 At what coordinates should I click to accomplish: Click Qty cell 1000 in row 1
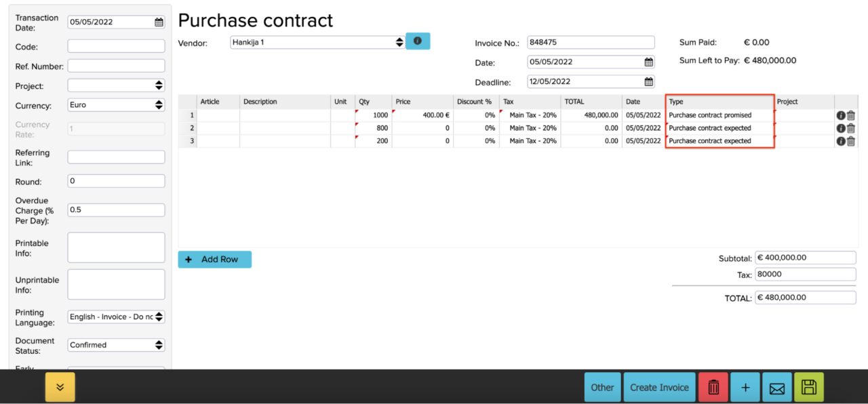coord(374,115)
